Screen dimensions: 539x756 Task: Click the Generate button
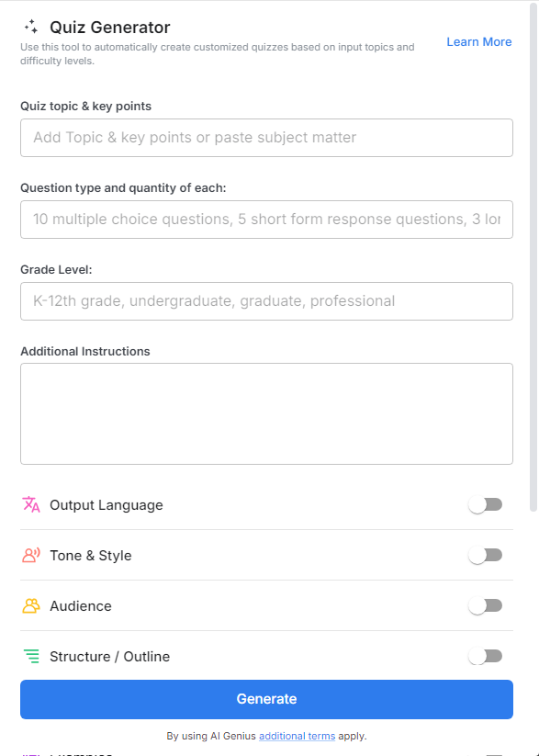point(266,699)
